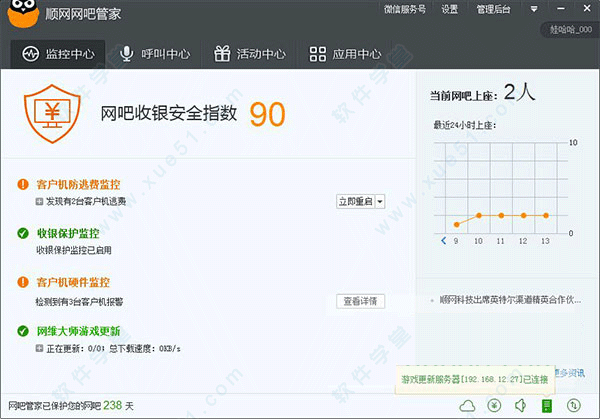Click the security index score 90

click(267, 114)
